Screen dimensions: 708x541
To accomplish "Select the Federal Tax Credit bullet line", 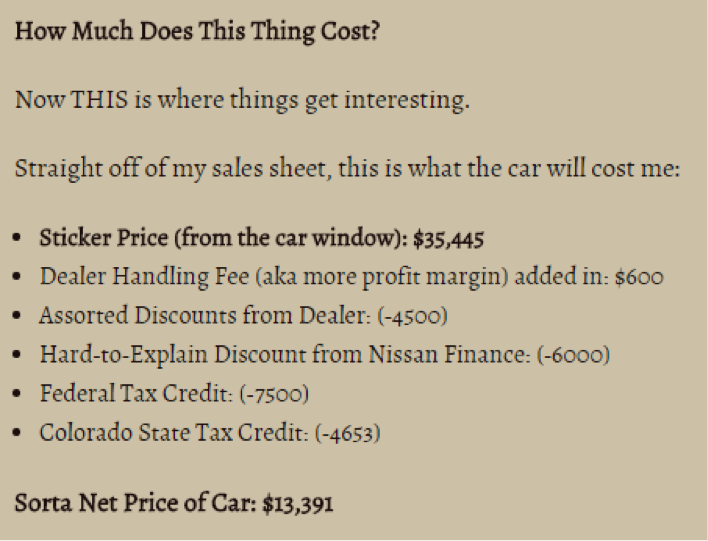I will [174, 393].
